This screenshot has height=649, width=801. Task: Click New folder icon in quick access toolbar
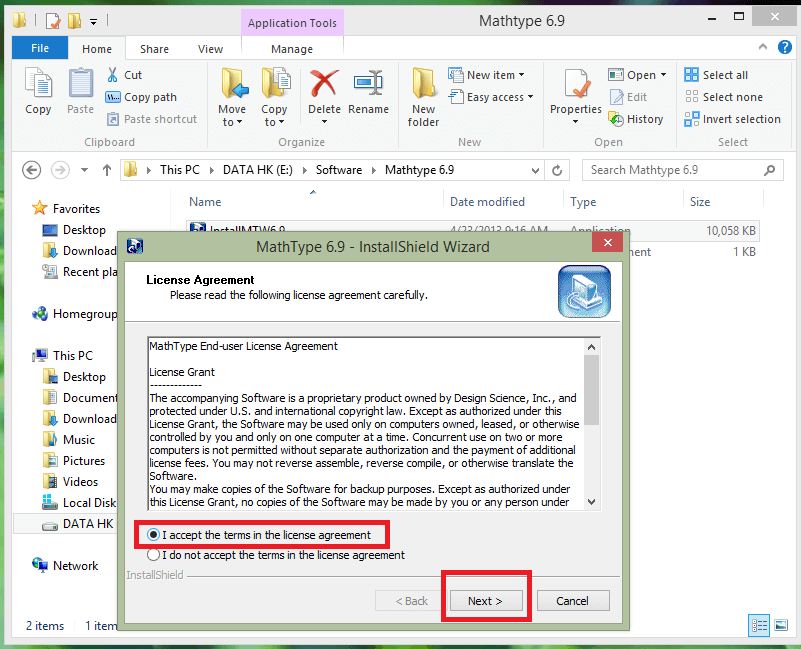pos(74,21)
